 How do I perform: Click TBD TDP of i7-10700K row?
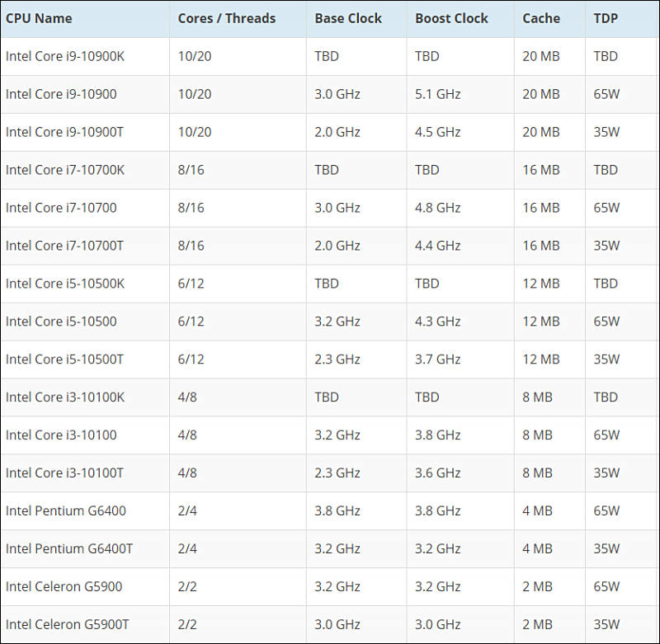(x=606, y=170)
